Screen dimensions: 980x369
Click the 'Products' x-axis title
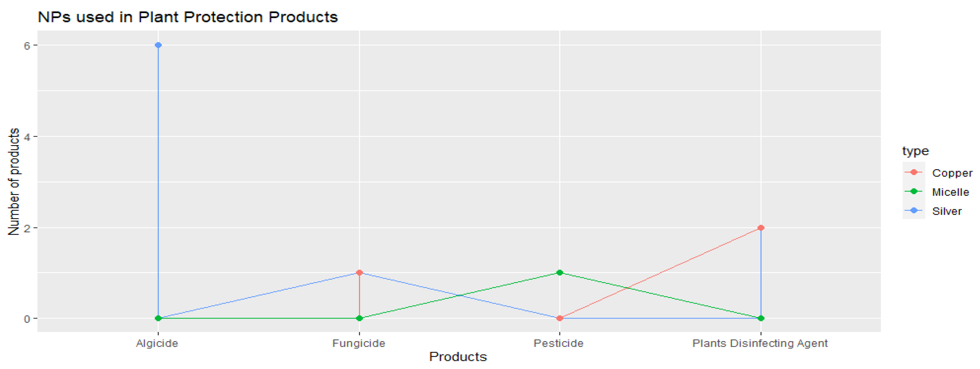point(458,356)
